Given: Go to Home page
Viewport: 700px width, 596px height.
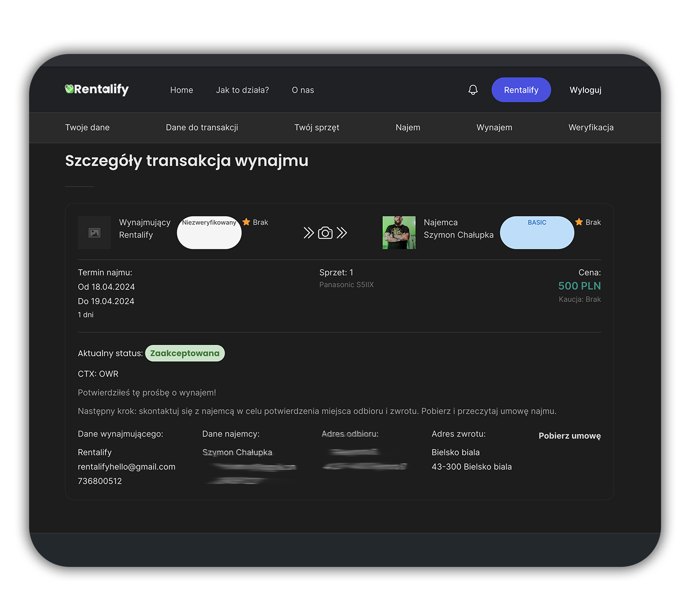Looking at the screenshot, I should point(181,90).
